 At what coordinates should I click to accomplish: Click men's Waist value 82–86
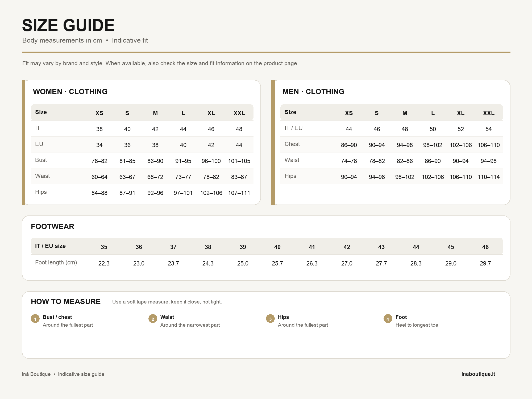(x=405, y=161)
